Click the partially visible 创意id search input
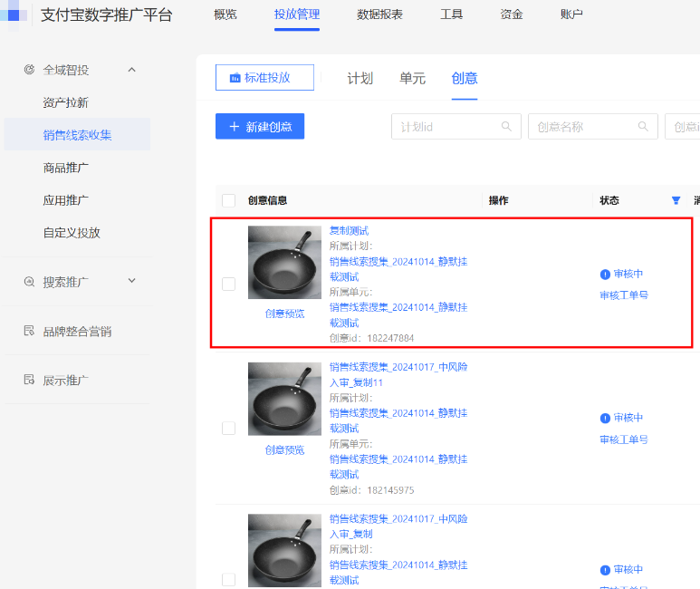The image size is (700, 589). (x=683, y=127)
